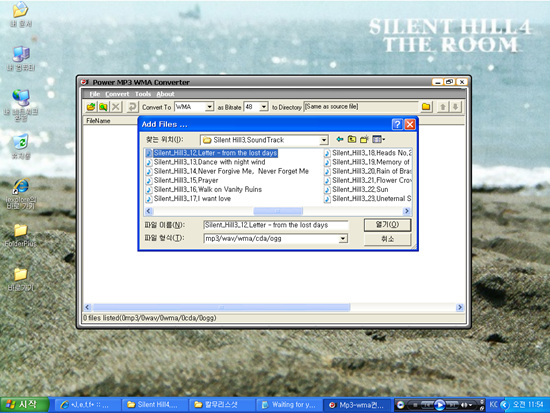Select file 14 Never Forgive Me, Never Forget Me

[x=227, y=171]
